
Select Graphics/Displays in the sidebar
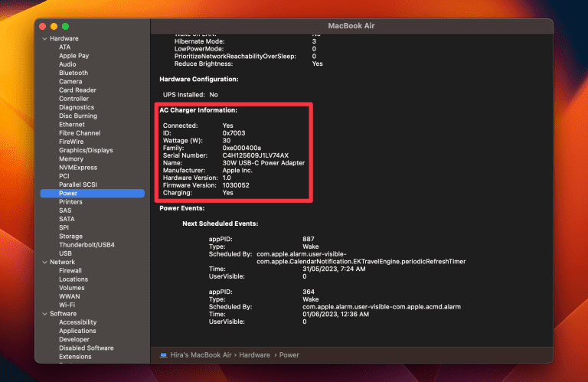pyautogui.click(x=86, y=150)
